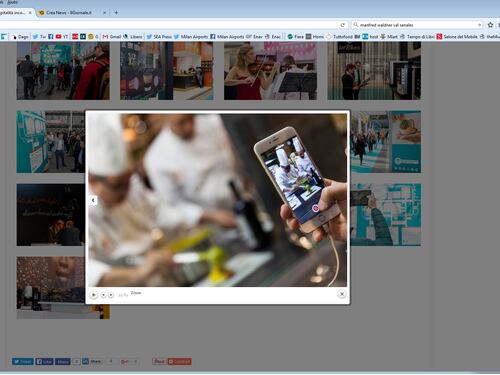Open the host bookmark
This screenshot has height=375, width=500.
[370, 37]
